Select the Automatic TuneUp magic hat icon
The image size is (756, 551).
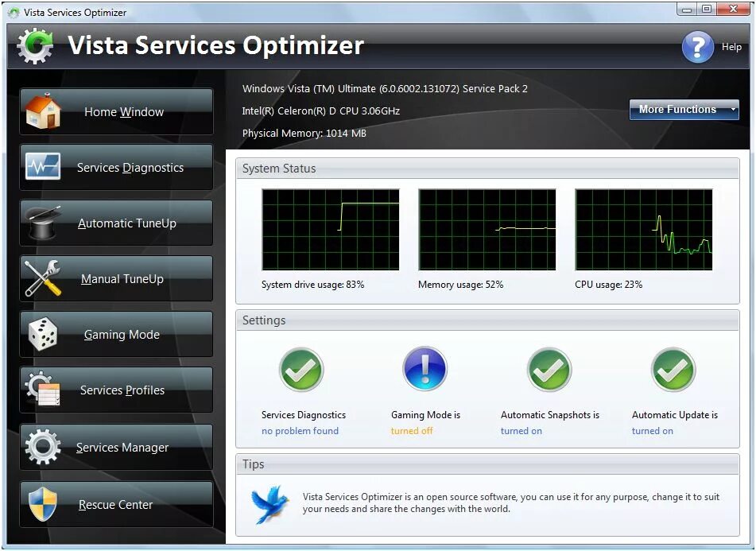pos(42,223)
